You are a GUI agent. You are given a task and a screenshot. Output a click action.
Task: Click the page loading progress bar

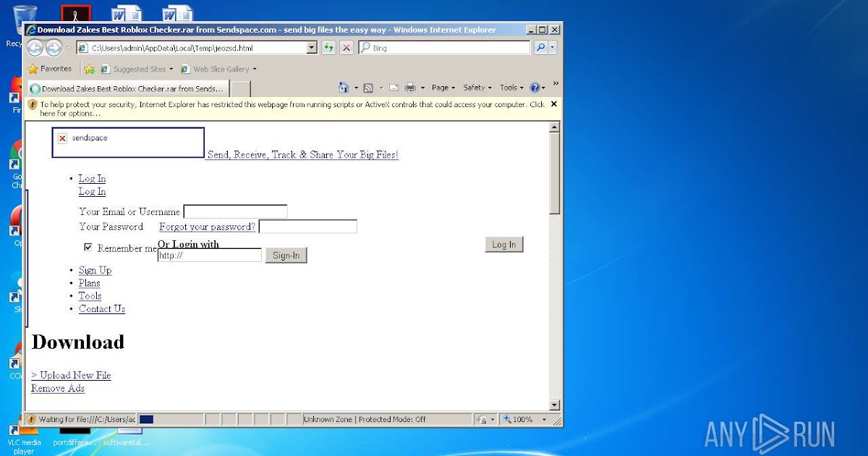tap(169, 419)
